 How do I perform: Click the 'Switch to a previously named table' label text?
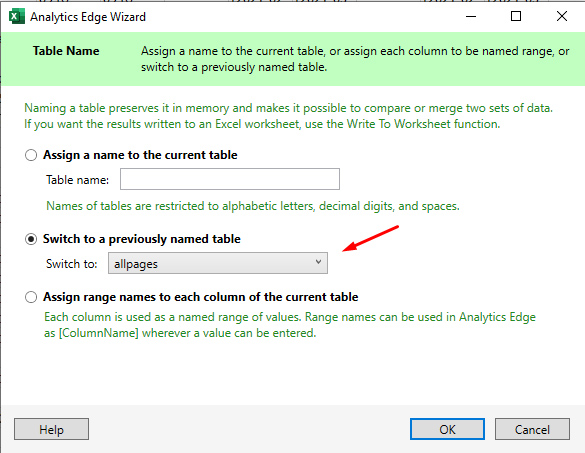tap(142, 239)
